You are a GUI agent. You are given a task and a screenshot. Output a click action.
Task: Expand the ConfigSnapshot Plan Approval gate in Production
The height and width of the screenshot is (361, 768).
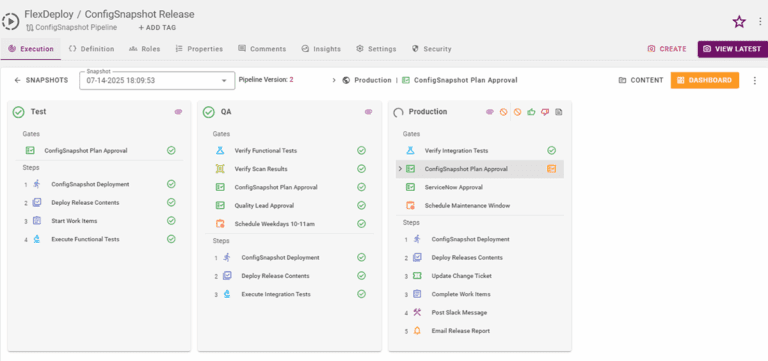pyautogui.click(x=400, y=169)
